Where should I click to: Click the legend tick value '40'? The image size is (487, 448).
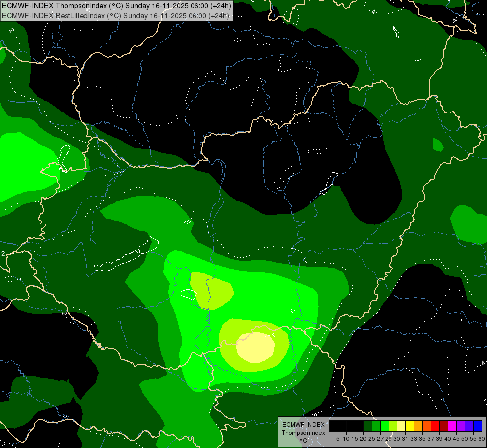coord(448,439)
